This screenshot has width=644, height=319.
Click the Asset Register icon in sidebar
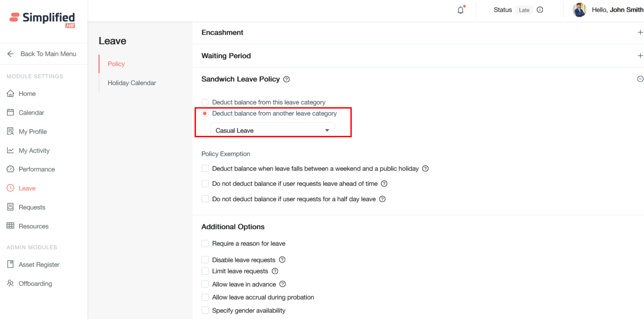point(10,265)
